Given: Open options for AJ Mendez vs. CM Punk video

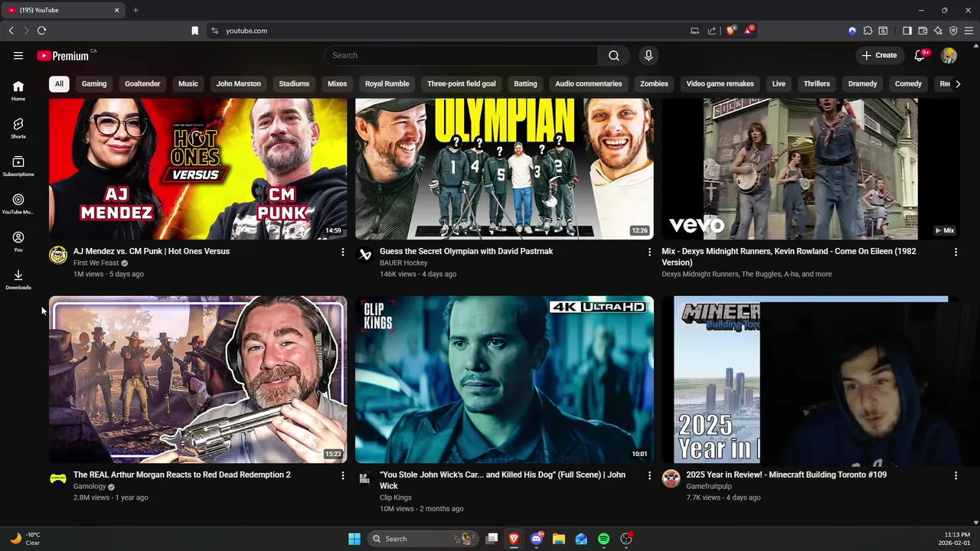Looking at the screenshot, I should tap(342, 252).
